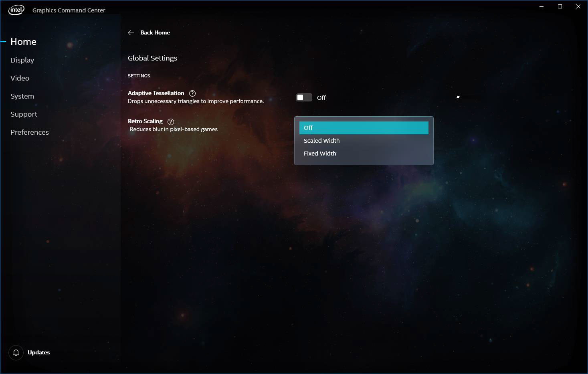Image resolution: width=588 pixels, height=374 pixels.
Task: Open the Preferences section
Action: (x=29, y=132)
